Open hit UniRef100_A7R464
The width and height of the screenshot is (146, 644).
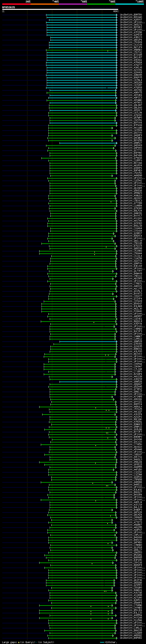pyautogui.click(x=131, y=63)
